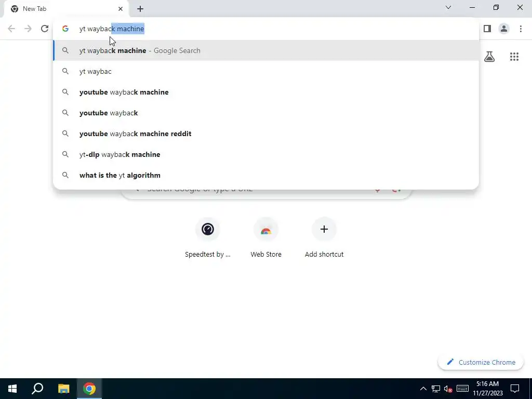Open the Google apps grid
532x399 pixels.
pos(514,57)
